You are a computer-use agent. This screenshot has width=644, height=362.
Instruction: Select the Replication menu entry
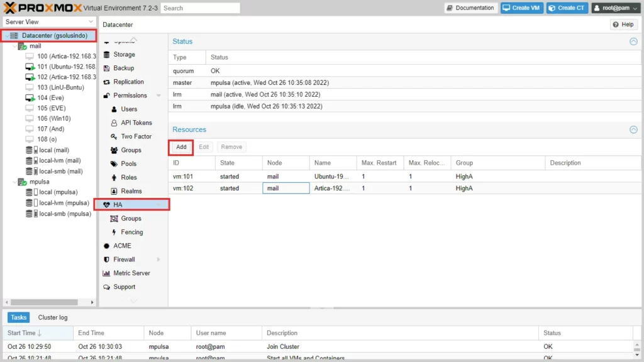128,82
